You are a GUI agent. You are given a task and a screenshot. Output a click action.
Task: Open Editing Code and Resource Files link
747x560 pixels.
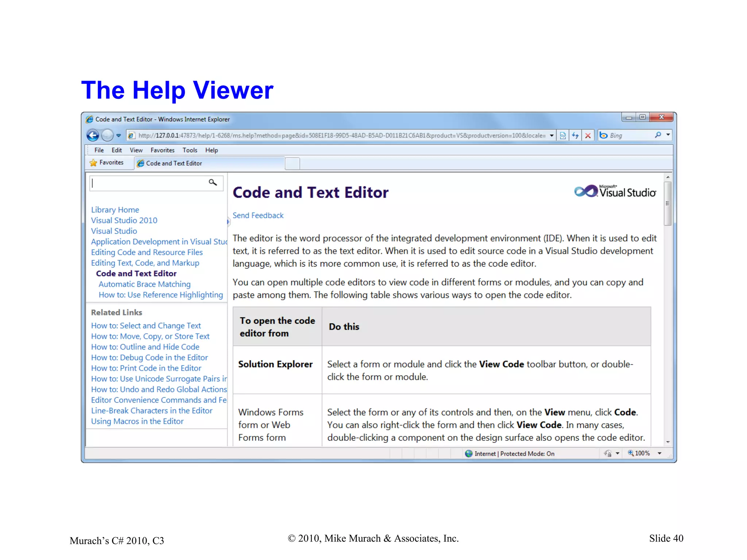[147, 252]
